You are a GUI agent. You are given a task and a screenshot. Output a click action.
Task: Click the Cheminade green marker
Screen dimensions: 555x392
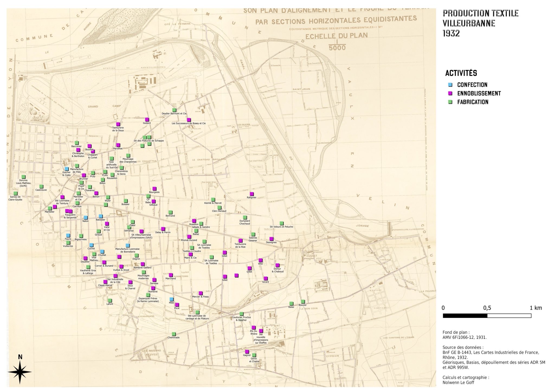(174, 334)
